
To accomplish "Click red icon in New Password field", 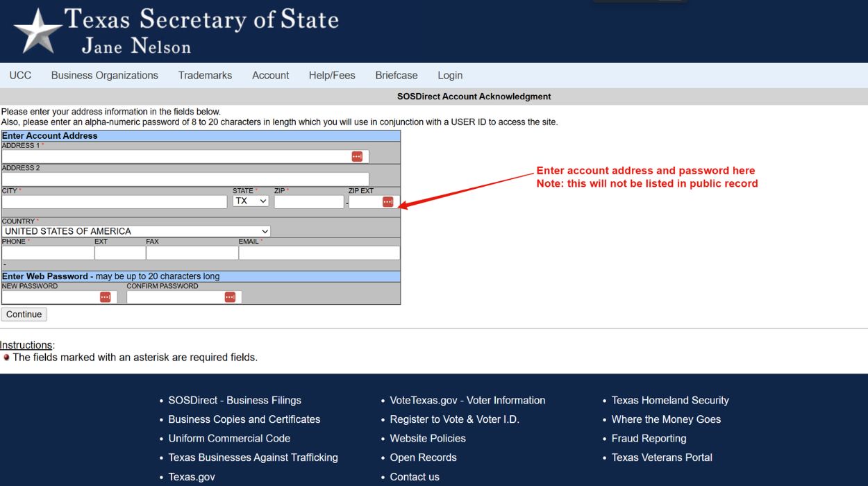I will click(105, 297).
